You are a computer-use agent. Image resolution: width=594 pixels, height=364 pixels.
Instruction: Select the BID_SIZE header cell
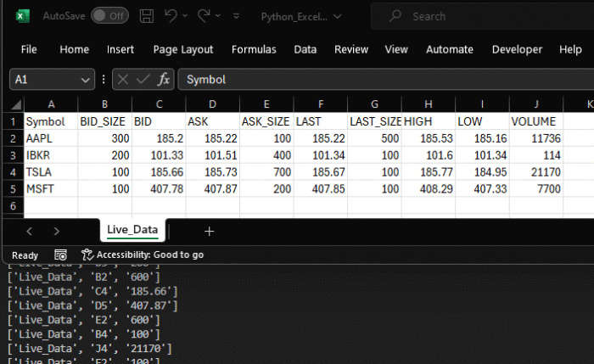(105, 121)
